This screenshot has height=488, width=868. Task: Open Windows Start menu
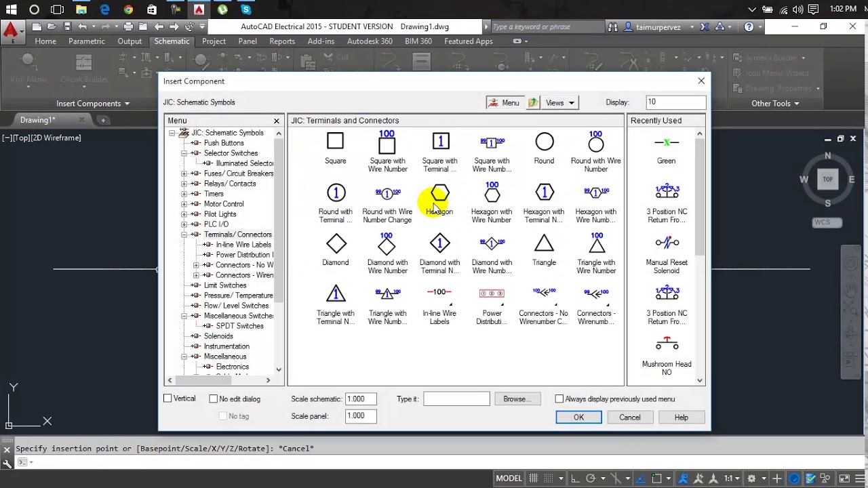coord(11,9)
